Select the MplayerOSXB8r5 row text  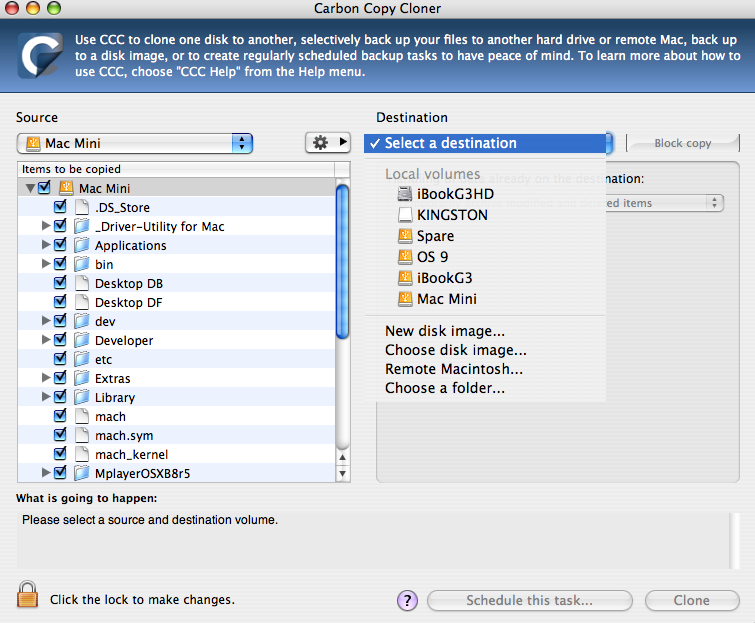click(143, 474)
